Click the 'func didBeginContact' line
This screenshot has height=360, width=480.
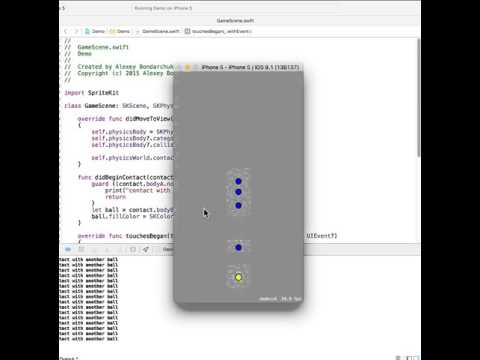126,177
